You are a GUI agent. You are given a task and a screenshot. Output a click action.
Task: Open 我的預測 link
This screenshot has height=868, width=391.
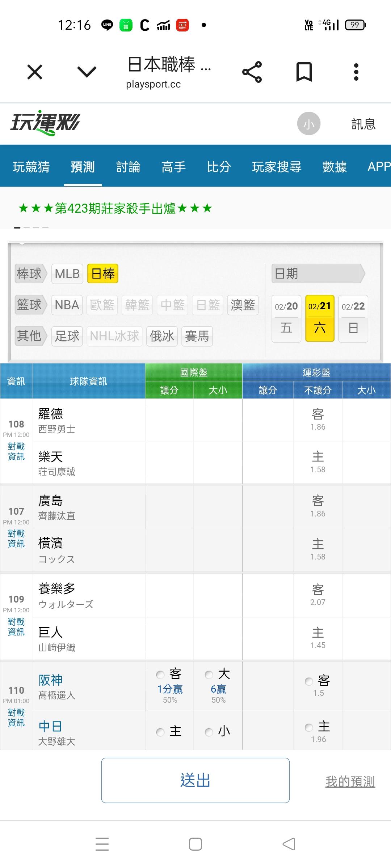tap(350, 782)
